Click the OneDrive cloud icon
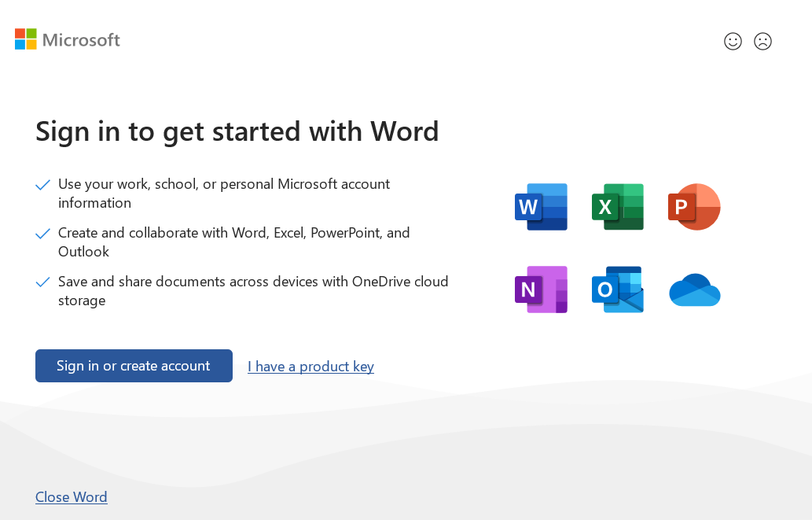Screen dimensions: 812x520 coord(694,290)
